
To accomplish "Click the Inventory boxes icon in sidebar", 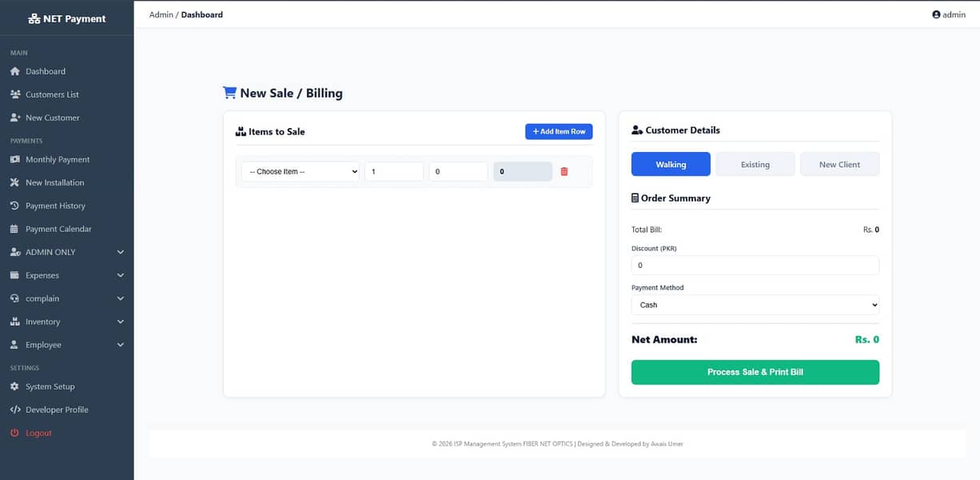I will pos(15,322).
